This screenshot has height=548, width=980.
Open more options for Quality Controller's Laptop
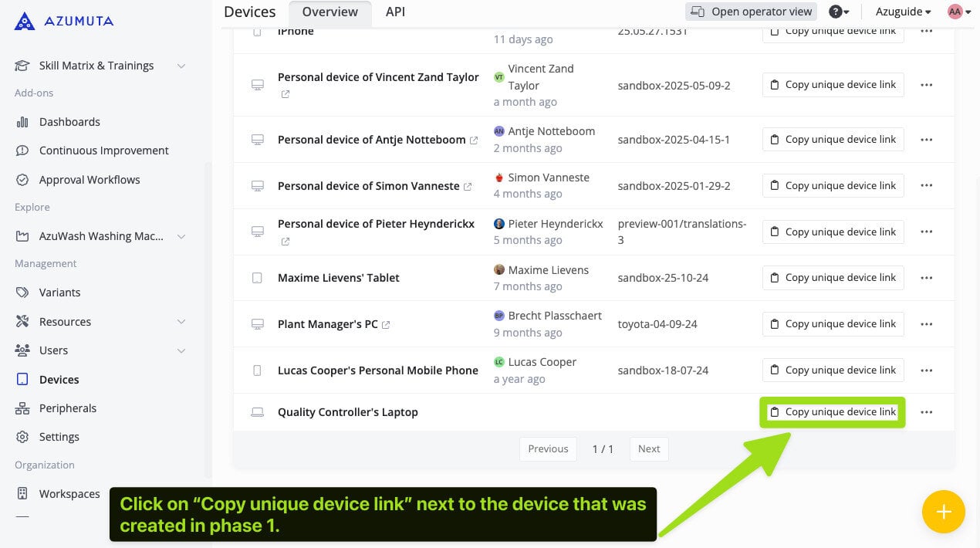pyautogui.click(x=927, y=412)
